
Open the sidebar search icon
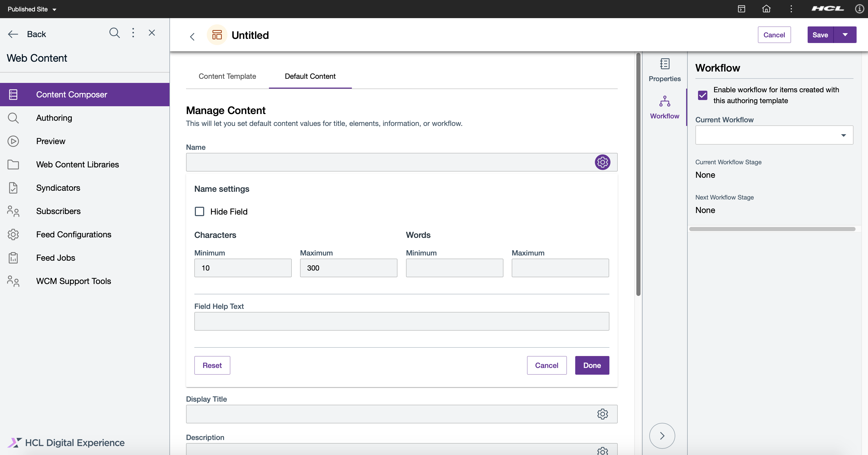[115, 33]
